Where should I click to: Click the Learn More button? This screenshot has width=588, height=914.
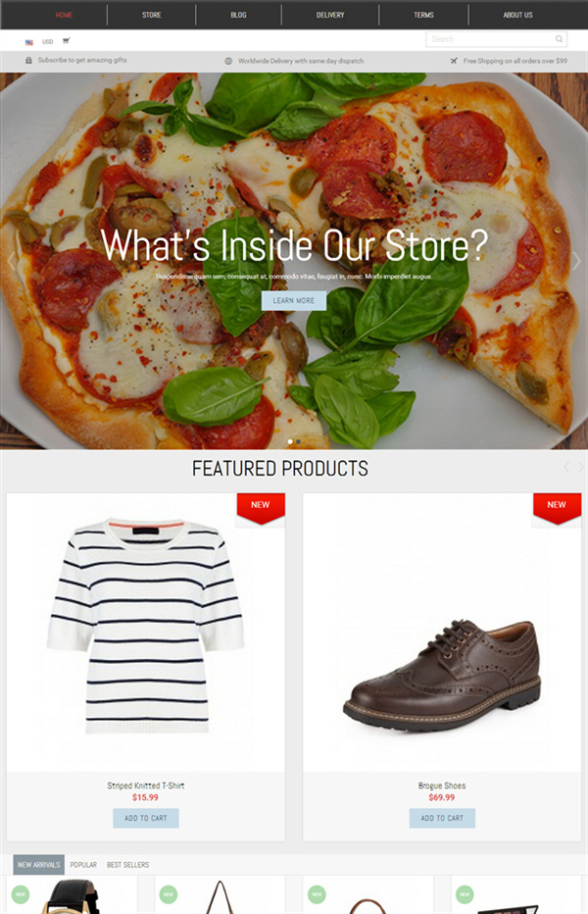[x=294, y=300]
